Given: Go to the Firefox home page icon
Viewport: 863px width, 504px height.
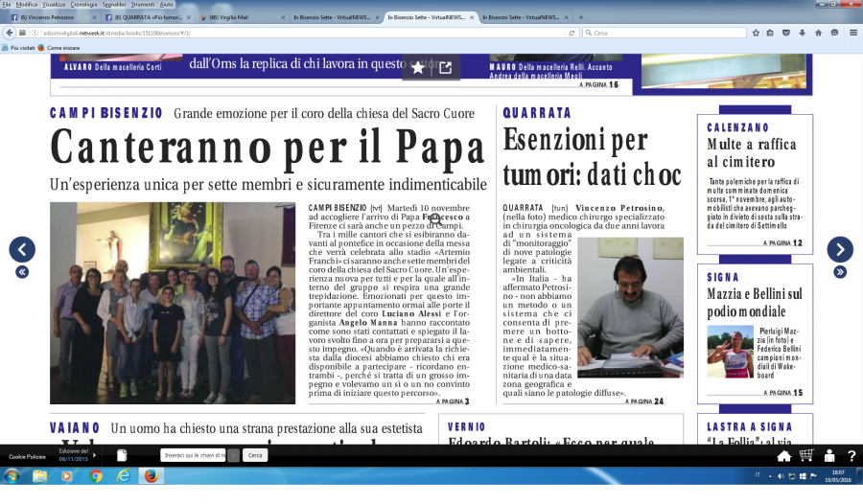Looking at the screenshot, I should 819,33.
